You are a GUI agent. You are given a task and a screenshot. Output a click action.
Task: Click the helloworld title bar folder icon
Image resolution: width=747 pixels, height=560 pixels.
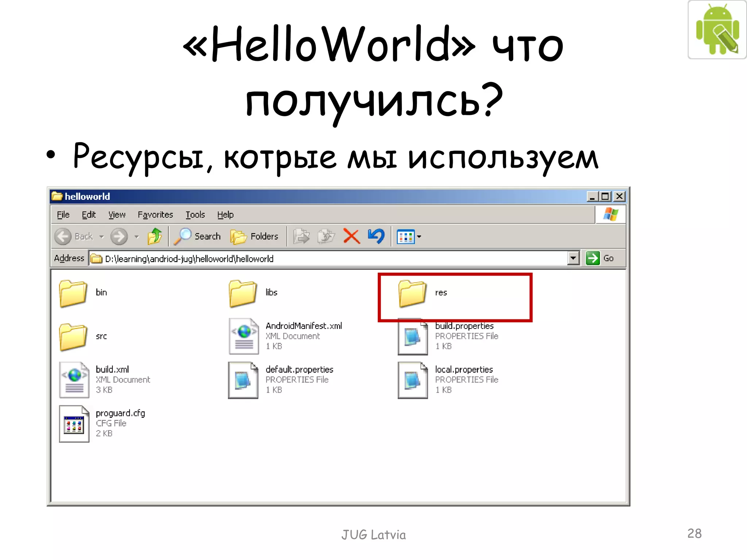click(57, 196)
